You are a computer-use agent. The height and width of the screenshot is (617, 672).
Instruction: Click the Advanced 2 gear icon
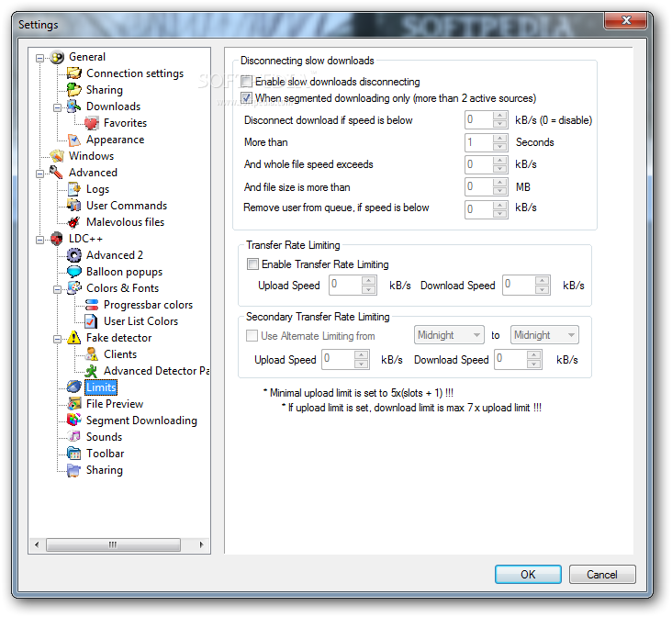coord(74,255)
